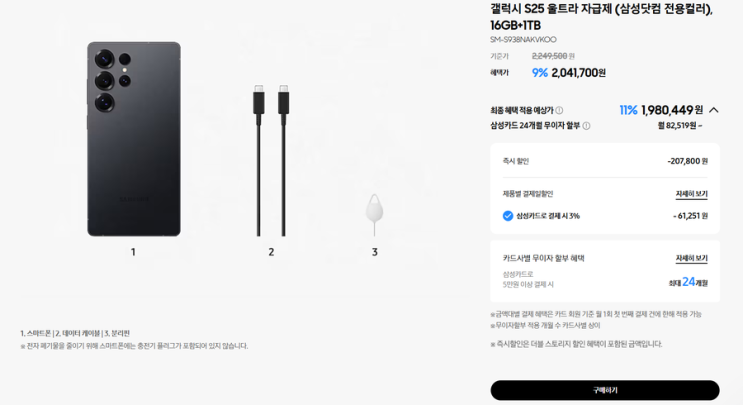The width and height of the screenshot is (743, 405).
Task: Collapse the final benefit price chevron
Action: point(714,110)
